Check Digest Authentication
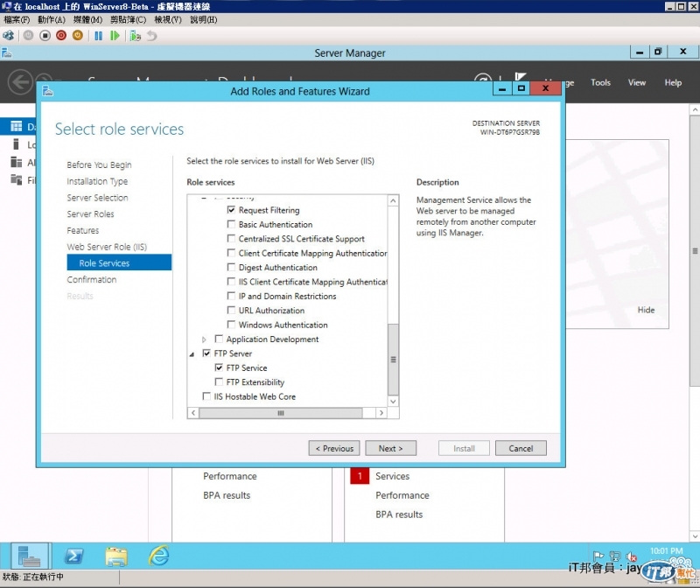This screenshot has height=588, width=700. click(231, 267)
